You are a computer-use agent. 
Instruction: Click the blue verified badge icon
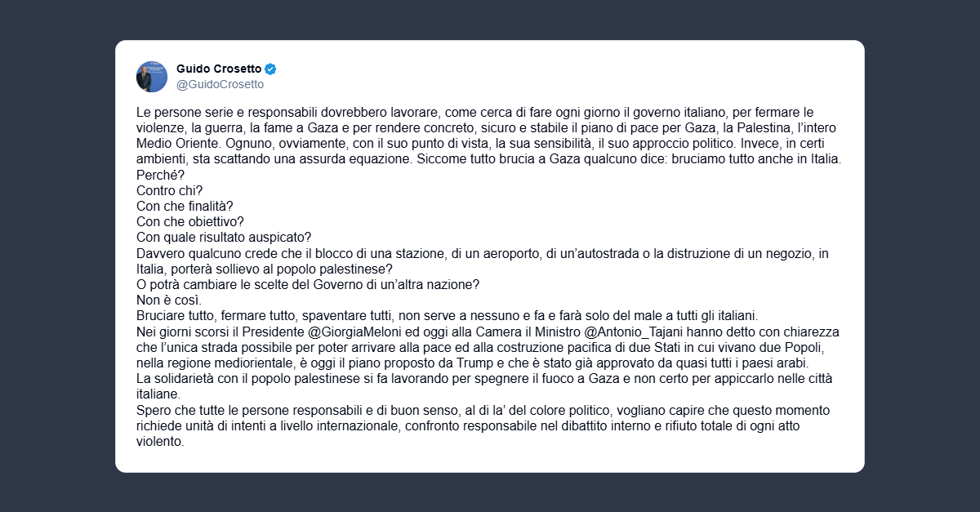pyautogui.click(x=270, y=69)
